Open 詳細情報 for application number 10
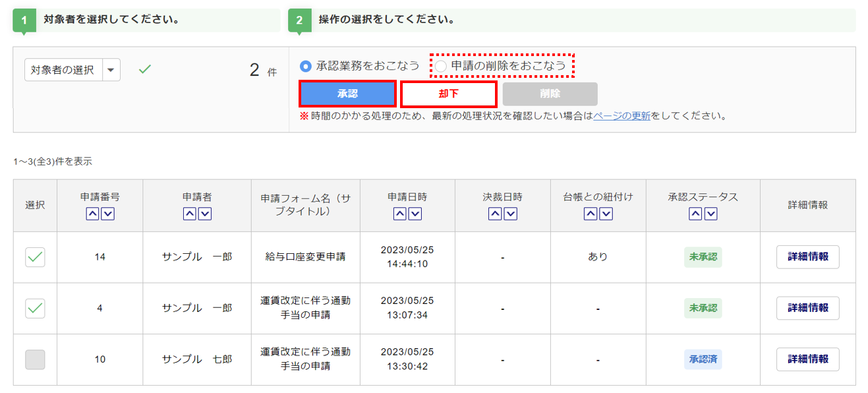 (807, 359)
